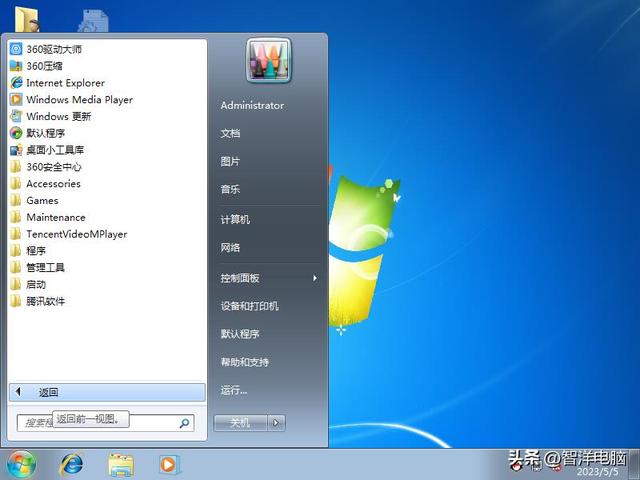Click folder icon beside 管理工具
Image resolution: width=640 pixels, height=480 pixels.
[x=16, y=267]
